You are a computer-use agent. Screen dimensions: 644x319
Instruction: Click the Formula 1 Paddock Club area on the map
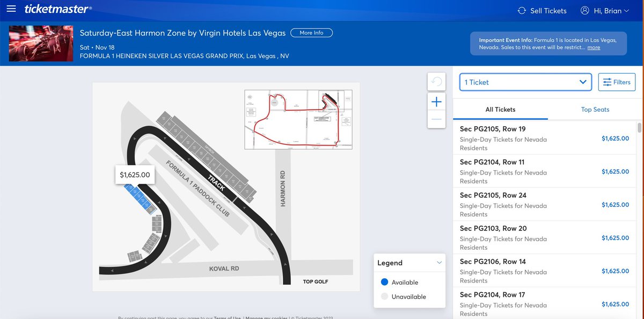tap(197, 189)
